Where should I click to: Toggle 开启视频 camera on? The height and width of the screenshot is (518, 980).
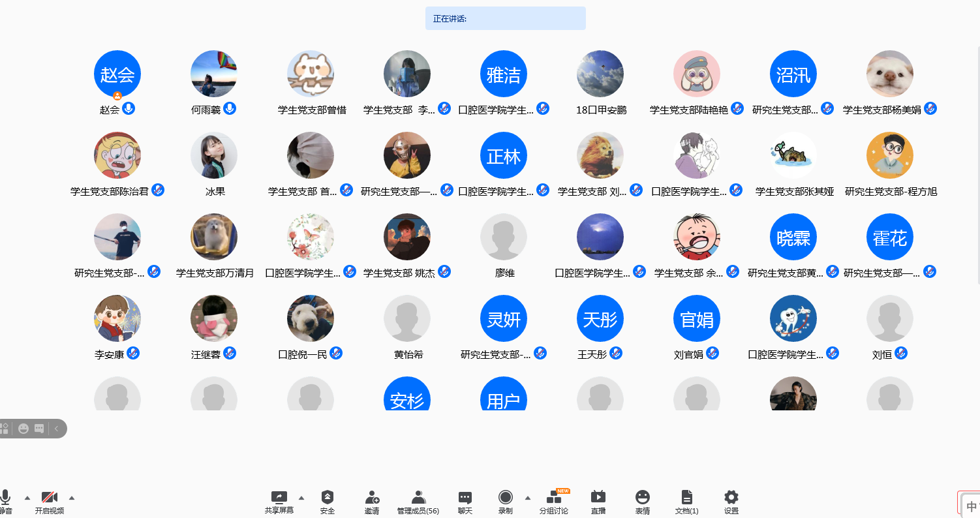point(50,497)
